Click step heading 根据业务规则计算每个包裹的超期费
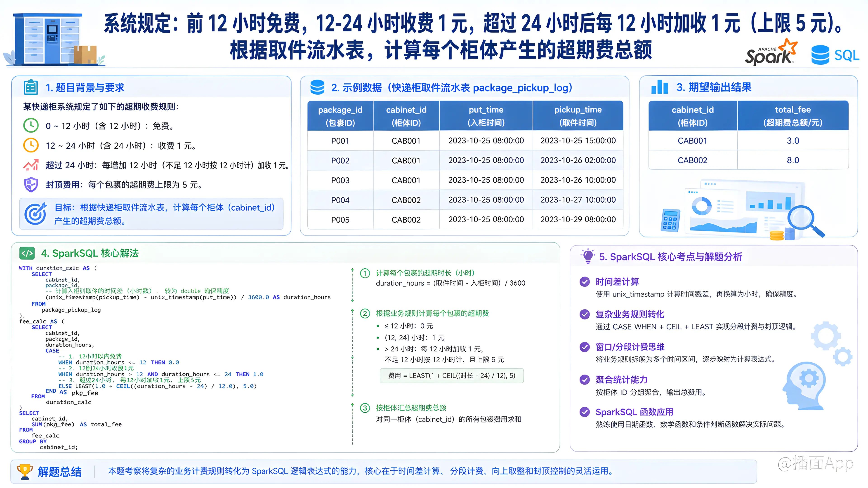Viewport: 868px width, 488px height. pyautogui.click(x=432, y=313)
